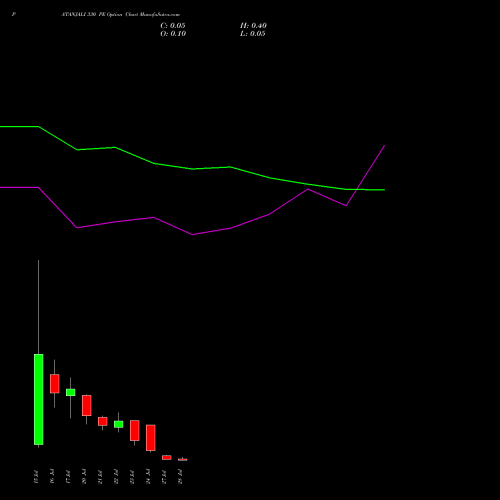Select the green candle for 22 Jul
Viewport: 500px width, 500px height.
point(119,424)
